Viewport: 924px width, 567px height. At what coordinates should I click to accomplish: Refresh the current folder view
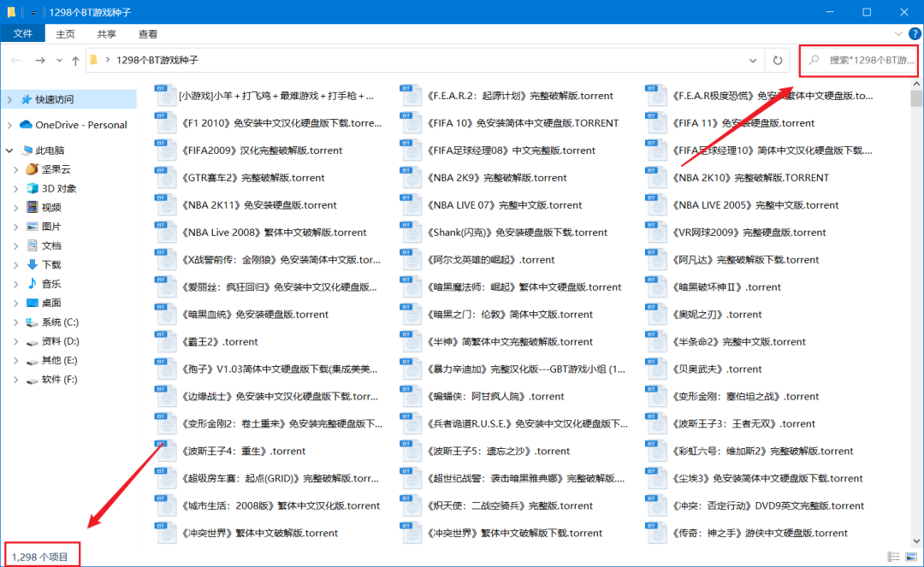coord(777,60)
